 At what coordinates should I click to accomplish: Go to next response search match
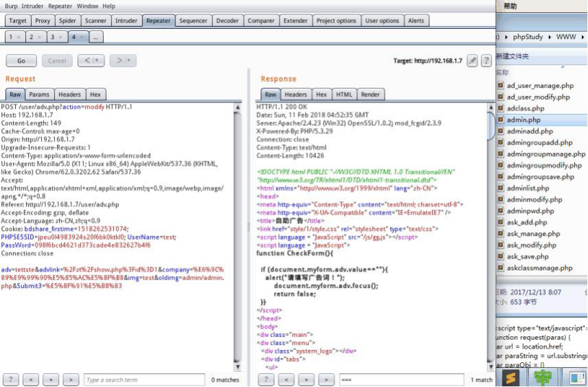[326, 380]
